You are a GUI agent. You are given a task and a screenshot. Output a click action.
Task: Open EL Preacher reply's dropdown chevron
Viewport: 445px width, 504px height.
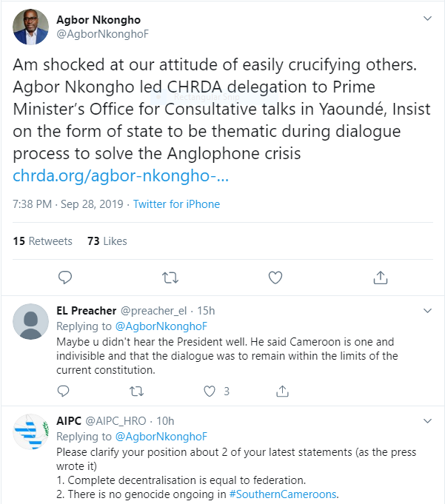point(427,310)
